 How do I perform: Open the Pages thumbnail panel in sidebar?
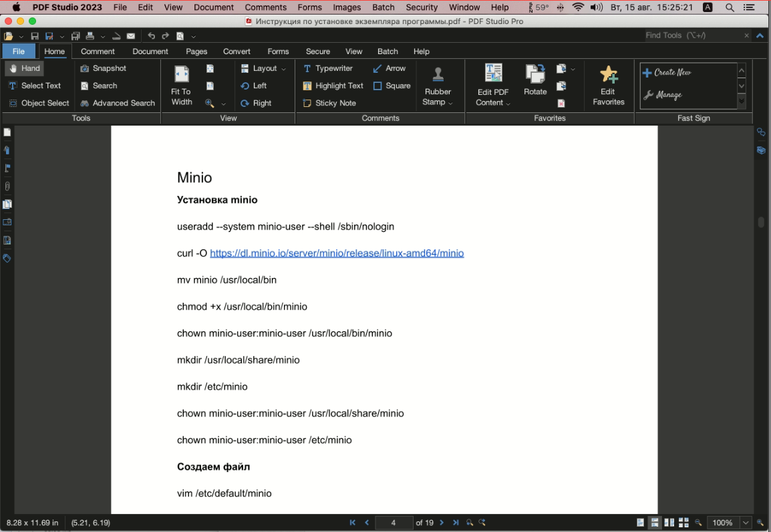coord(7,132)
